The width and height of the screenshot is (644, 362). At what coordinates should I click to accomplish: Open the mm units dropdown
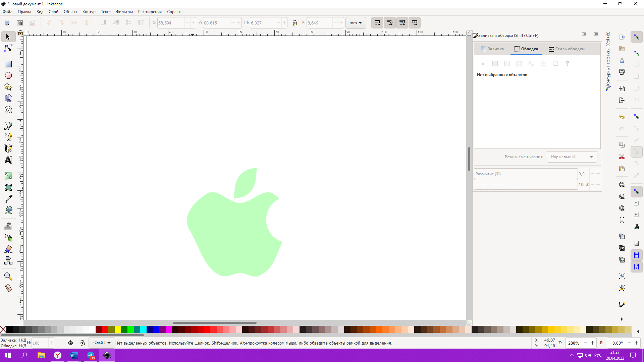(x=356, y=23)
